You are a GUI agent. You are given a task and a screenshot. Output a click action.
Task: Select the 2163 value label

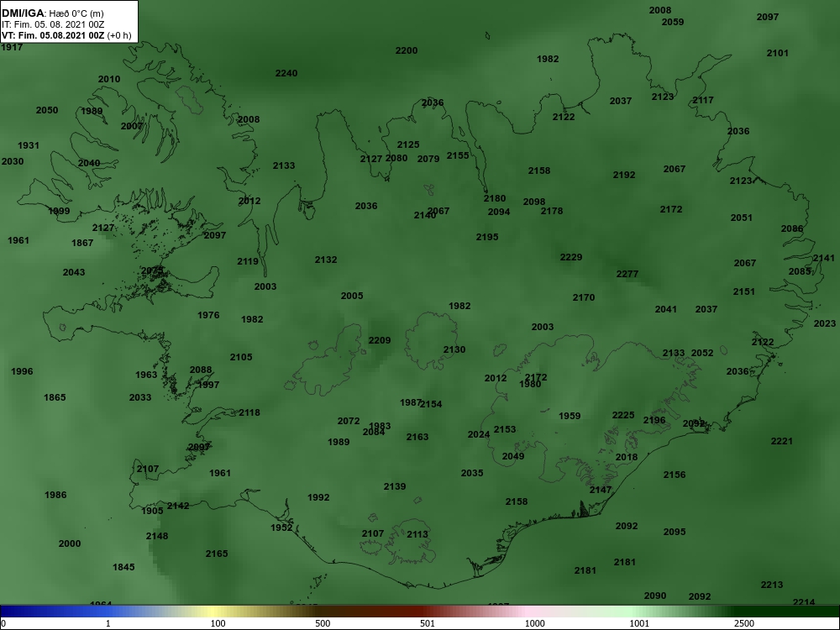click(x=417, y=437)
